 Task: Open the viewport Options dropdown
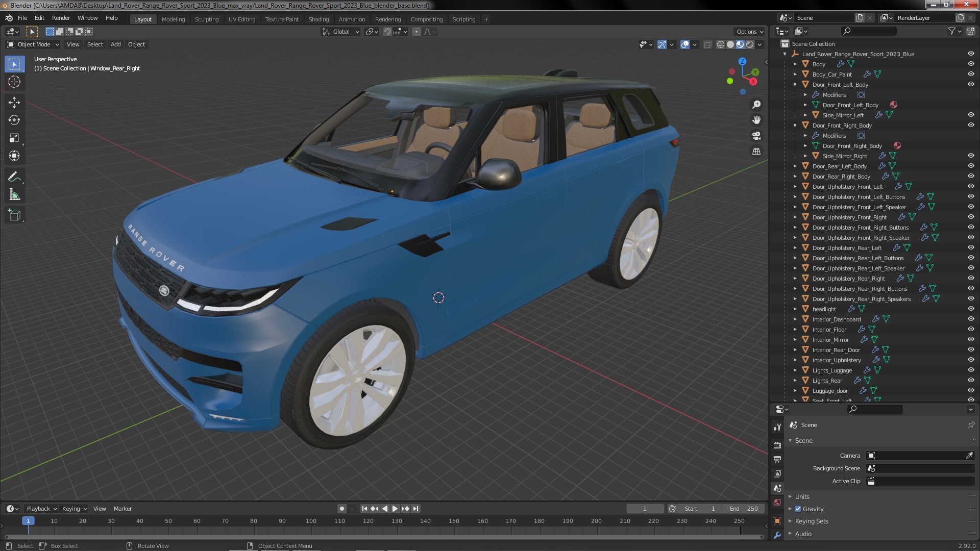(x=750, y=32)
